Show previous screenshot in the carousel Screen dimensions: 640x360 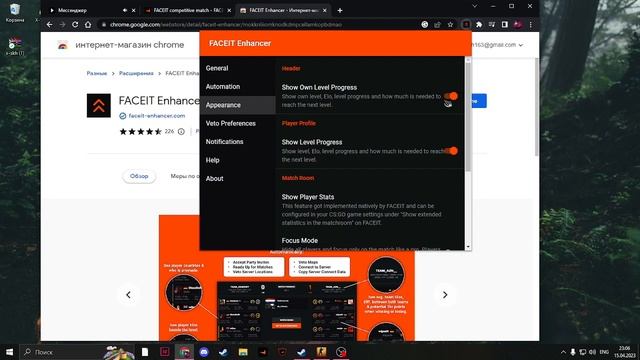pos(128,295)
